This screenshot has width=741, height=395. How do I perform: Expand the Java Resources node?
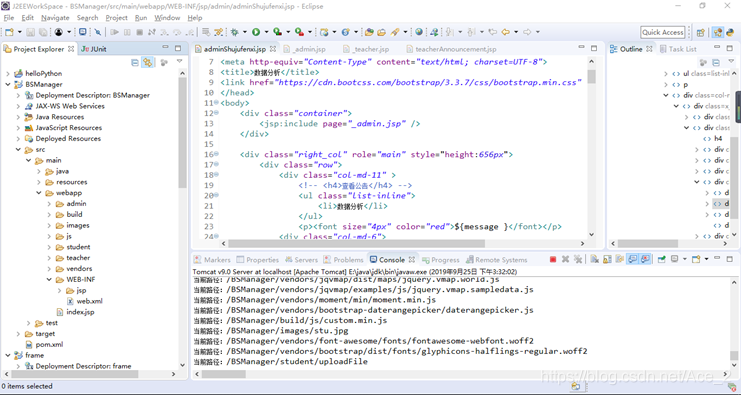(18, 117)
